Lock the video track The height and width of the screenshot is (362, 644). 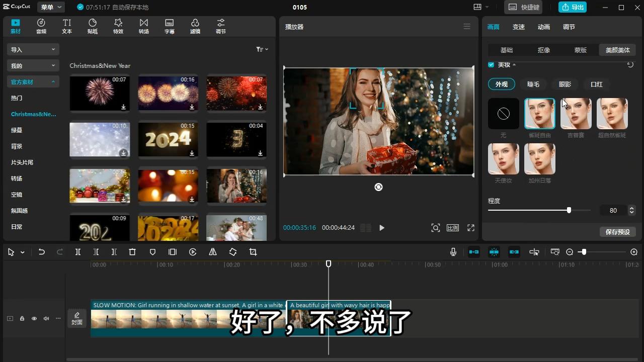pos(22,318)
